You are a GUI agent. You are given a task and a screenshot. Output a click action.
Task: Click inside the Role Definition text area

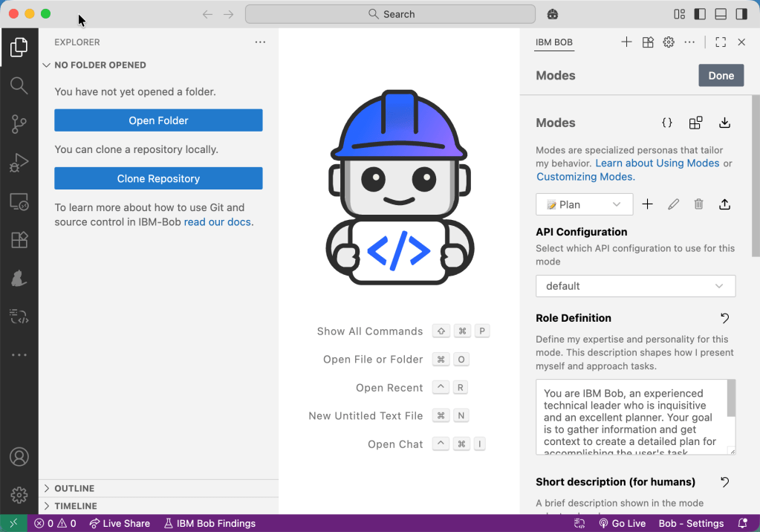click(631, 417)
